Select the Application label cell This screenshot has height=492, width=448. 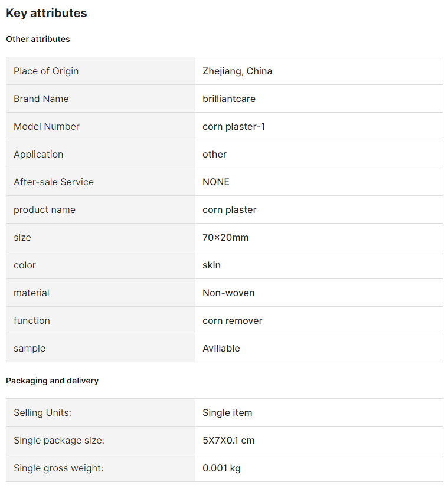(x=100, y=154)
